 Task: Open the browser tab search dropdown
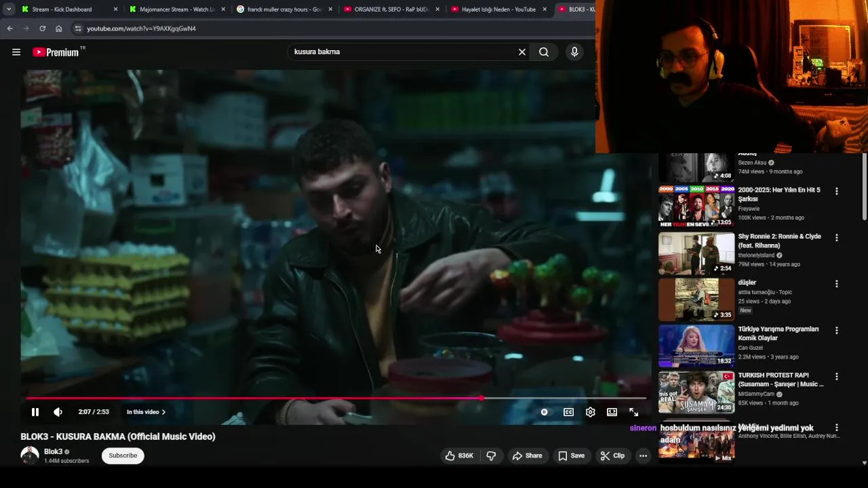point(8,9)
